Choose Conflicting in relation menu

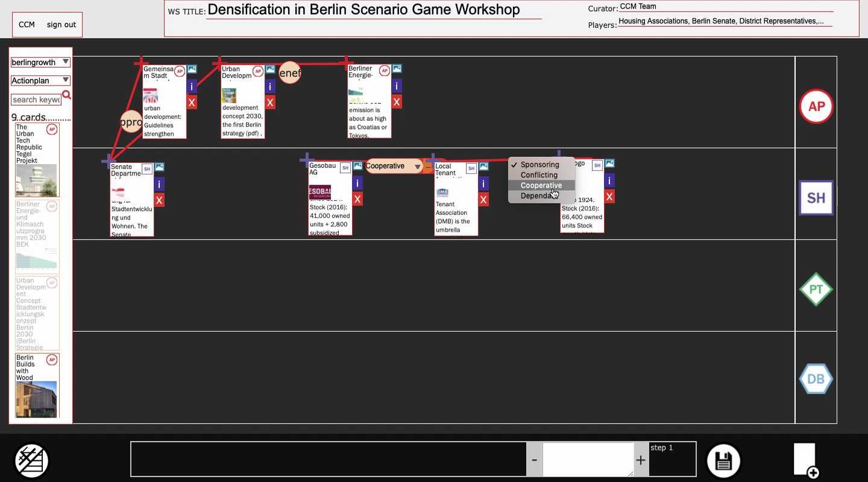541,175
